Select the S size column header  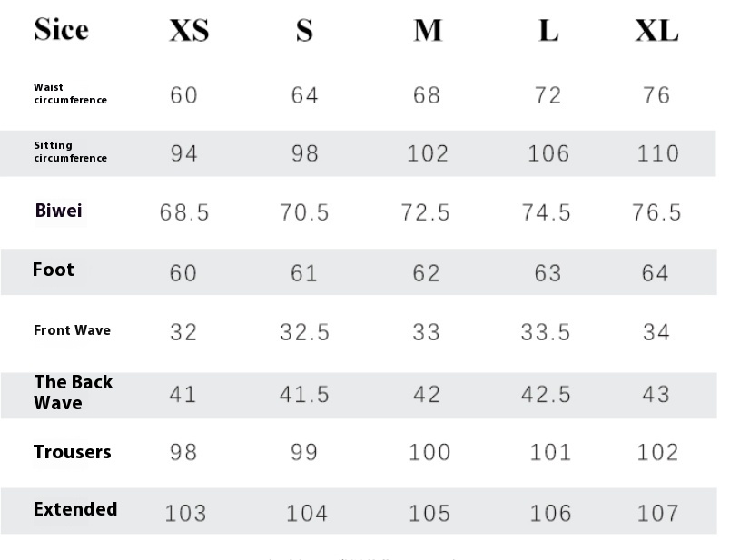pos(304,32)
